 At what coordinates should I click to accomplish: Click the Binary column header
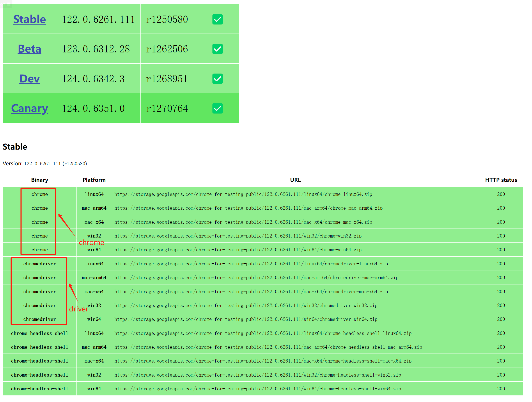click(40, 180)
